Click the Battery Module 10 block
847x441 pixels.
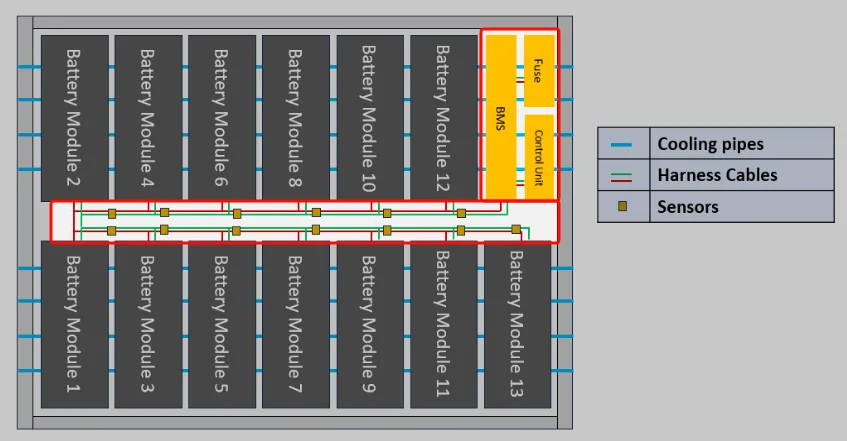370,118
